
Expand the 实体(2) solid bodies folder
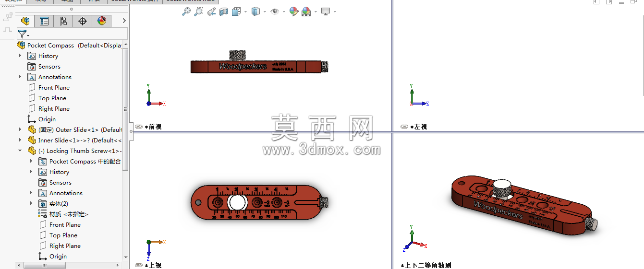[x=31, y=204]
